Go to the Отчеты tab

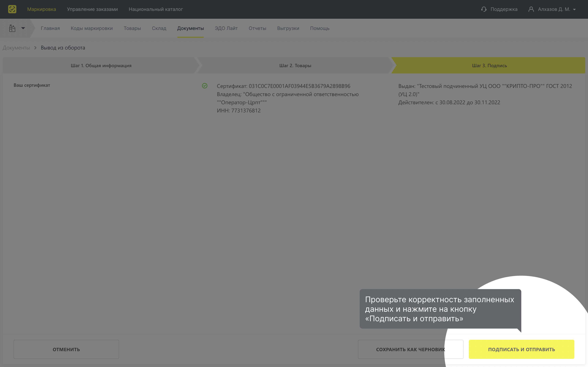point(257,28)
